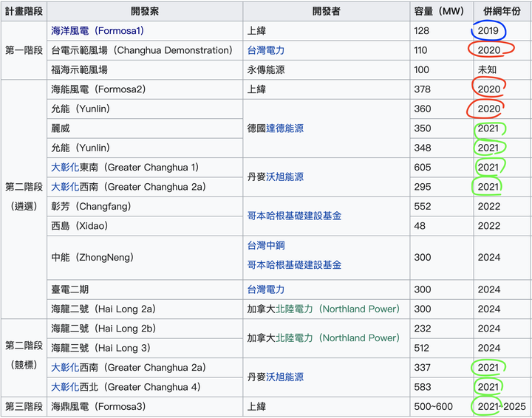Select the 臺電二期 cell
The height and width of the screenshot is (418, 532).
tap(145, 289)
